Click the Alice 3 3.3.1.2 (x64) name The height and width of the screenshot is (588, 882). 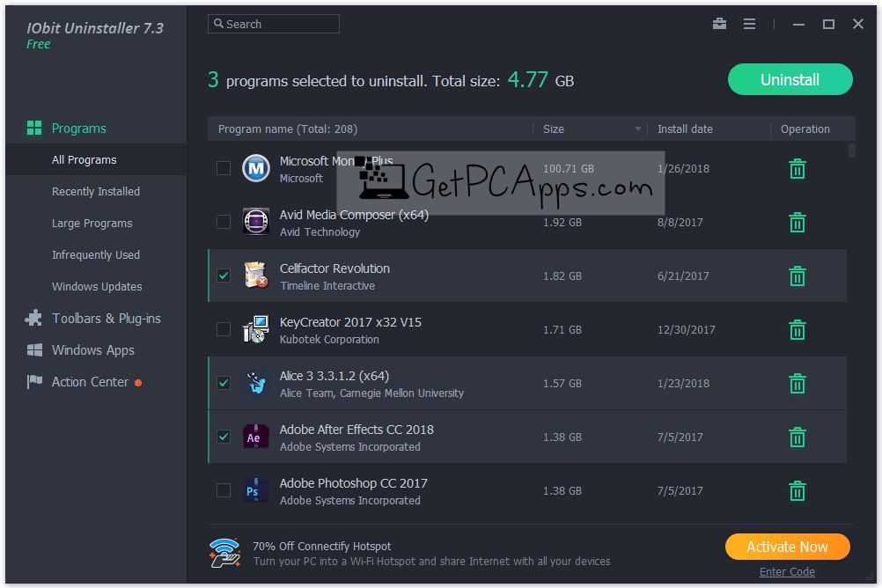point(334,376)
